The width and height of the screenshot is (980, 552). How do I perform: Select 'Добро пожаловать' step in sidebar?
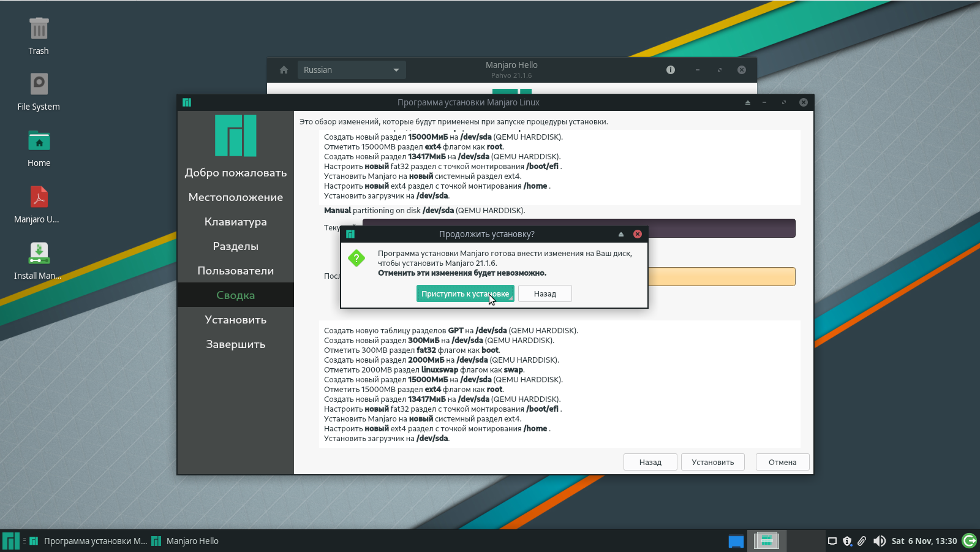tap(236, 173)
